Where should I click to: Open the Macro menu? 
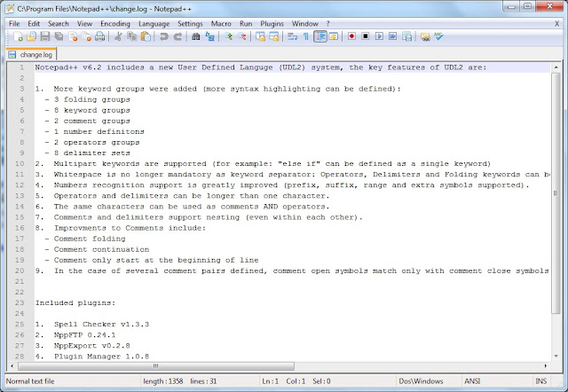[221, 24]
